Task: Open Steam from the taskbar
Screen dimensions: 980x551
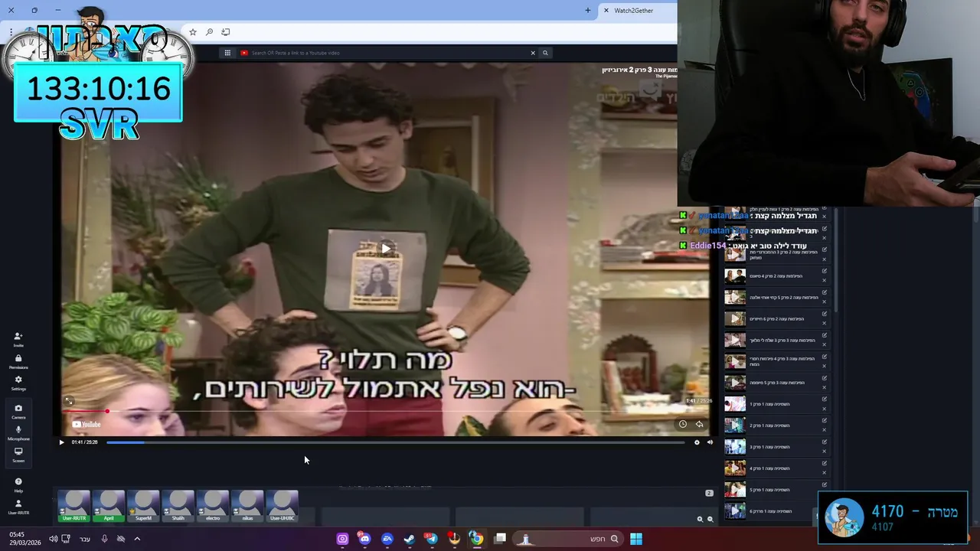Action: click(x=410, y=539)
